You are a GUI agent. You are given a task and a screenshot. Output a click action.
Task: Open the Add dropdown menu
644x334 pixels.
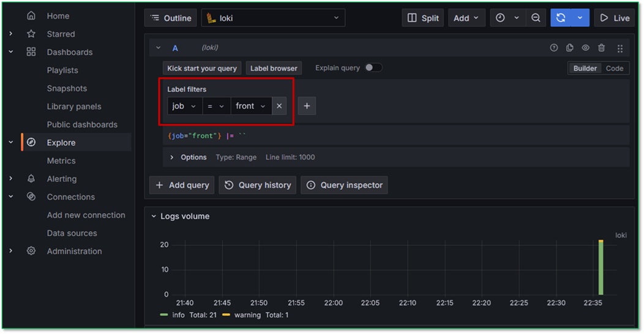[466, 18]
